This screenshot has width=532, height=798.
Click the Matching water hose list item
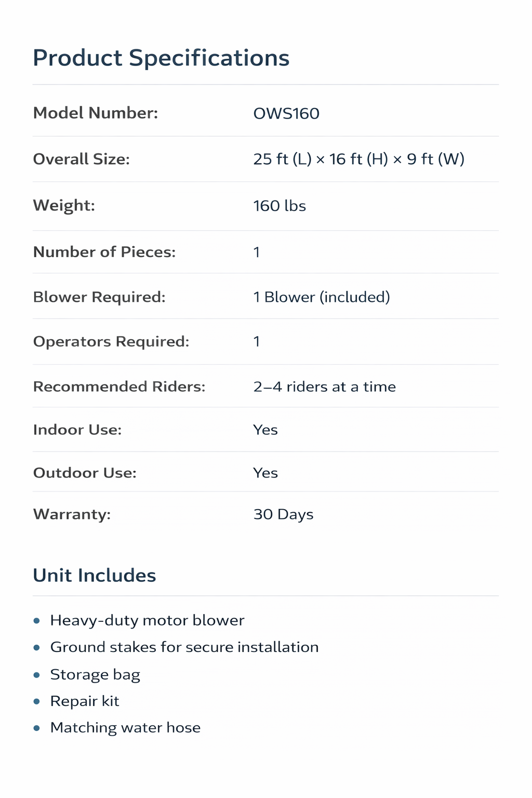click(125, 727)
